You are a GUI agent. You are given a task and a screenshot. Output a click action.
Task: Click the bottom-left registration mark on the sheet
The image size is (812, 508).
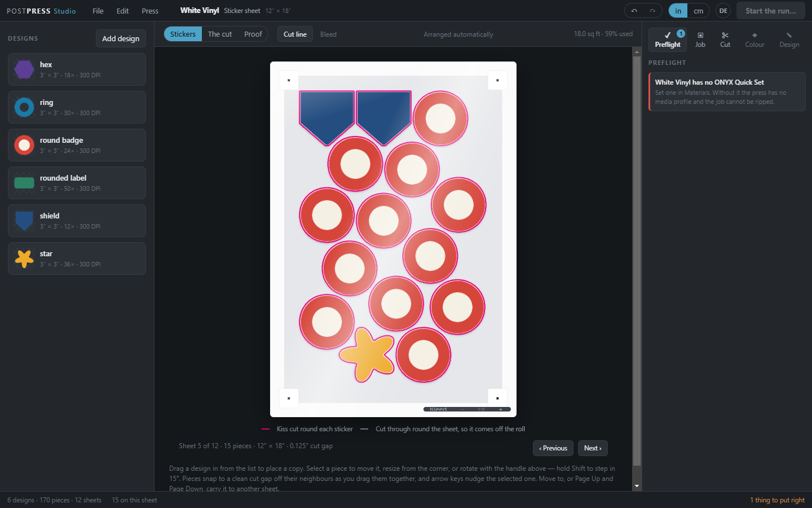pyautogui.click(x=289, y=398)
